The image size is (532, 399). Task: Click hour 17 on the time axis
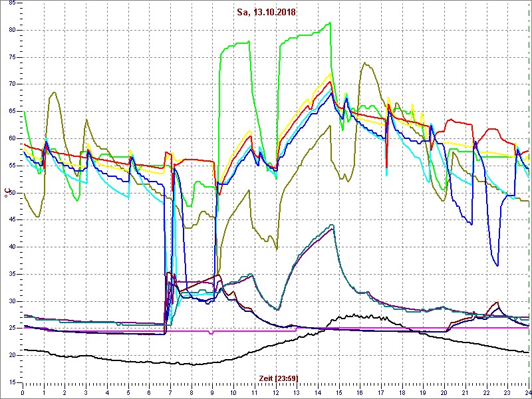[380, 392]
